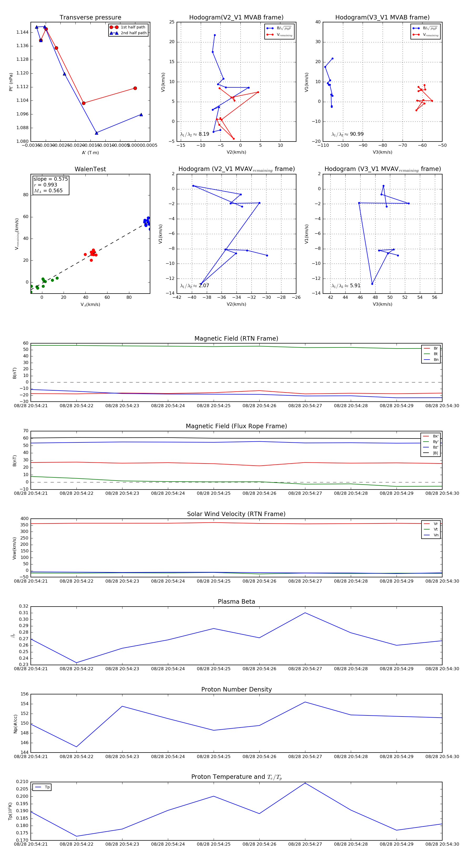The height and width of the screenshot is (868, 473).
Task: Click the "Solar Wind Velocity (RTN Frame)" title
Action: pyautogui.click(x=236, y=514)
